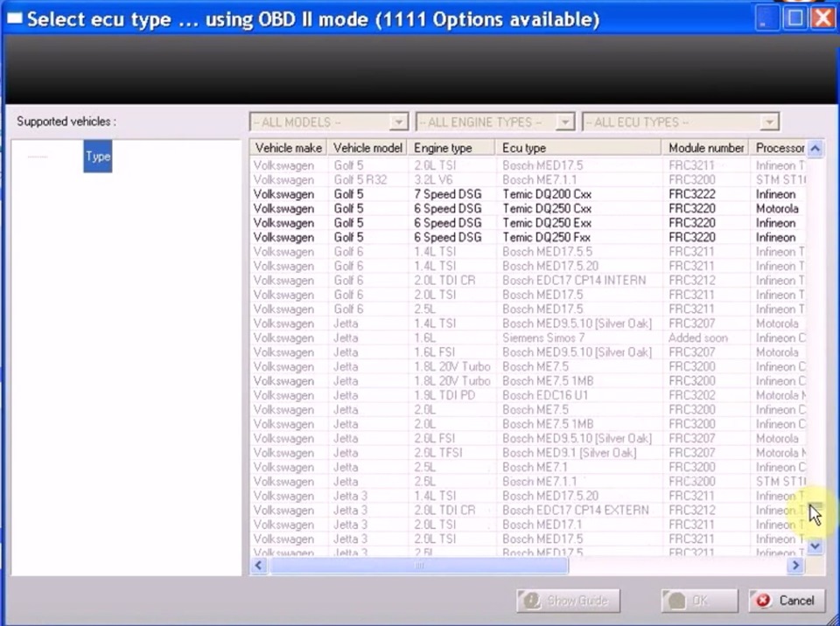The width and height of the screenshot is (840, 626).
Task: Maximize the Select ecu type window
Action: (x=795, y=18)
